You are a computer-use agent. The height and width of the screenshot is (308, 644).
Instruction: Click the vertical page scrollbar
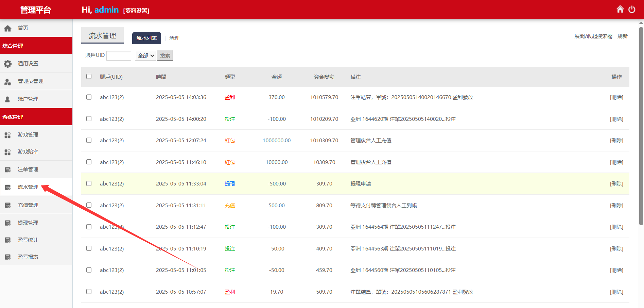click(641, 126)
